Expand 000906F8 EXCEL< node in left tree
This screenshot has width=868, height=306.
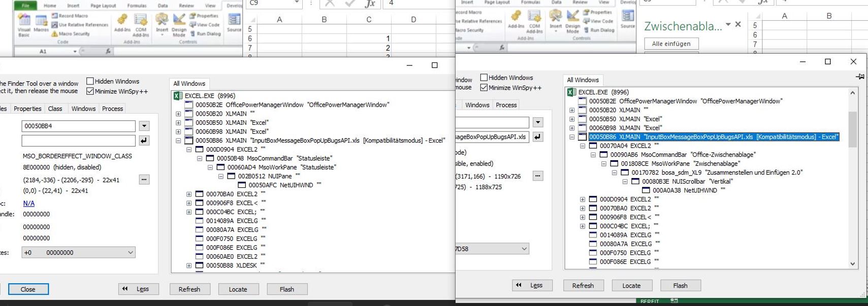click(x=189, y=203)
